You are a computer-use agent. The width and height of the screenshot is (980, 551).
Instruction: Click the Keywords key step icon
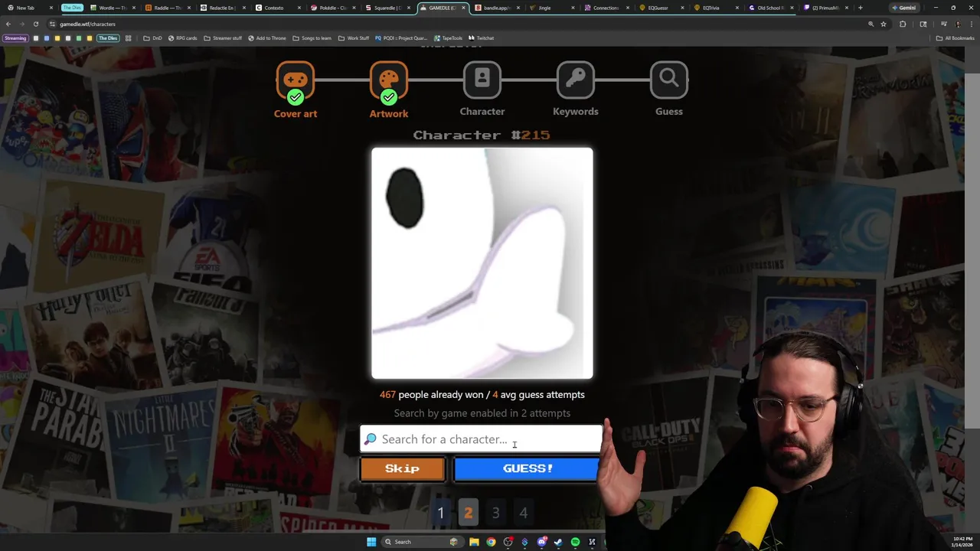576,80
